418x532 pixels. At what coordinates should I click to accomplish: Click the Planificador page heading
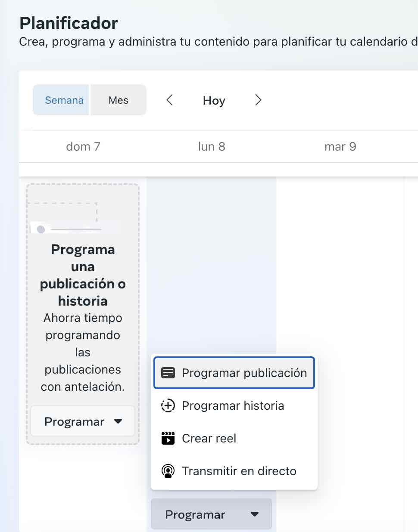point(69,23)
